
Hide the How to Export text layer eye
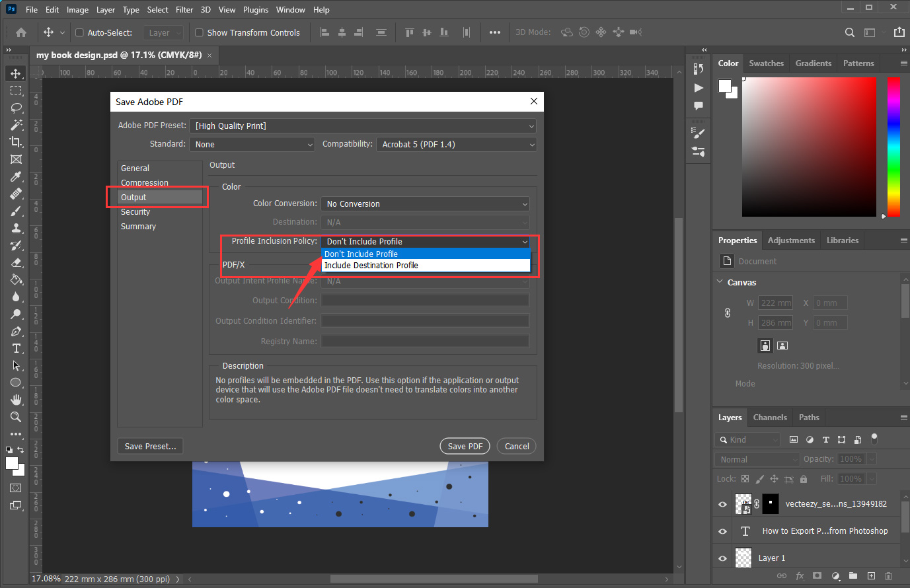[722, 531]
